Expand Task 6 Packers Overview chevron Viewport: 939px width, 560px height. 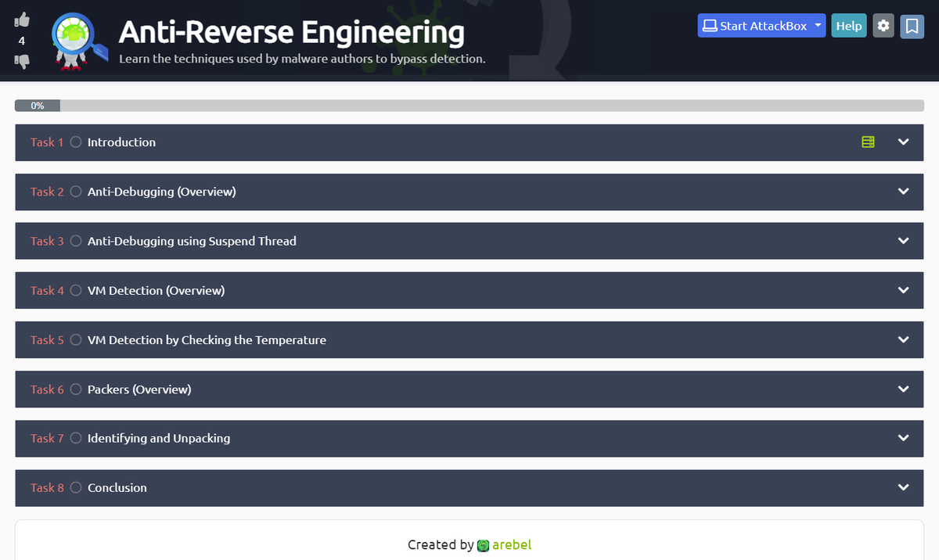coord(904,389)
